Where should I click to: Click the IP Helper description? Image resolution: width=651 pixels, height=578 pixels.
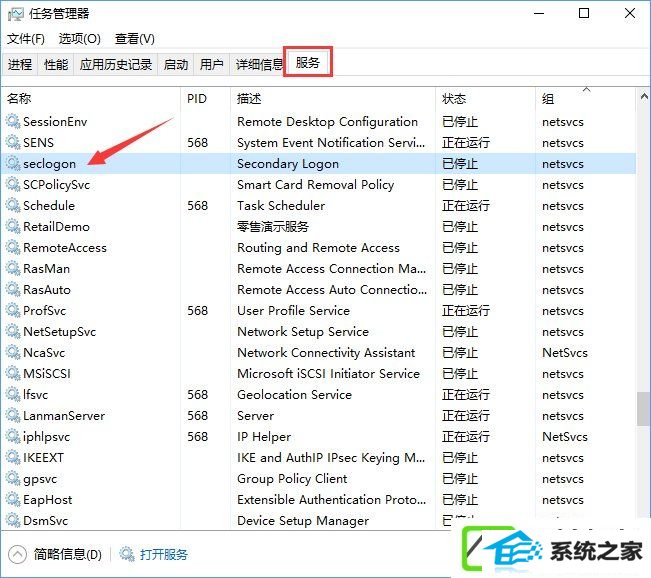(x=264, y=436)
